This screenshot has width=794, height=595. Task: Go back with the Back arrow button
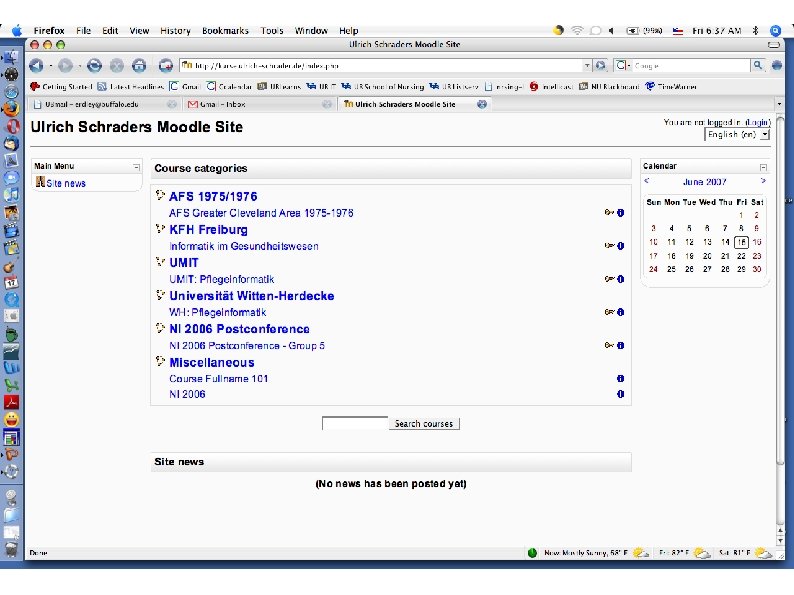(36, 65)
